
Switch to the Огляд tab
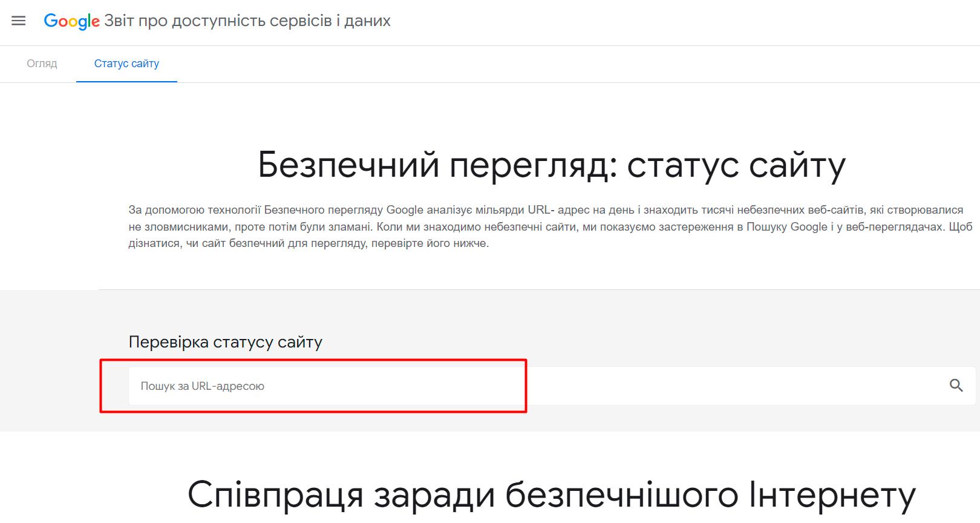click(42, 64)
